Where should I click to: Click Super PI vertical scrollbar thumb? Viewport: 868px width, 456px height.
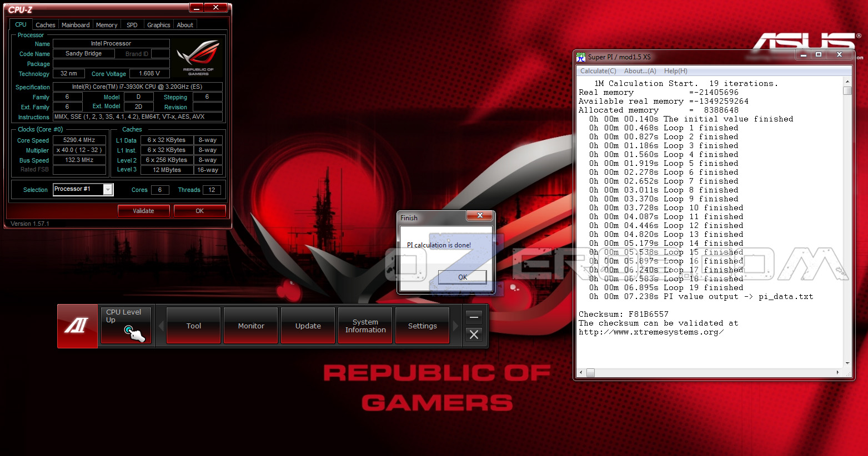tap(847, 90)
